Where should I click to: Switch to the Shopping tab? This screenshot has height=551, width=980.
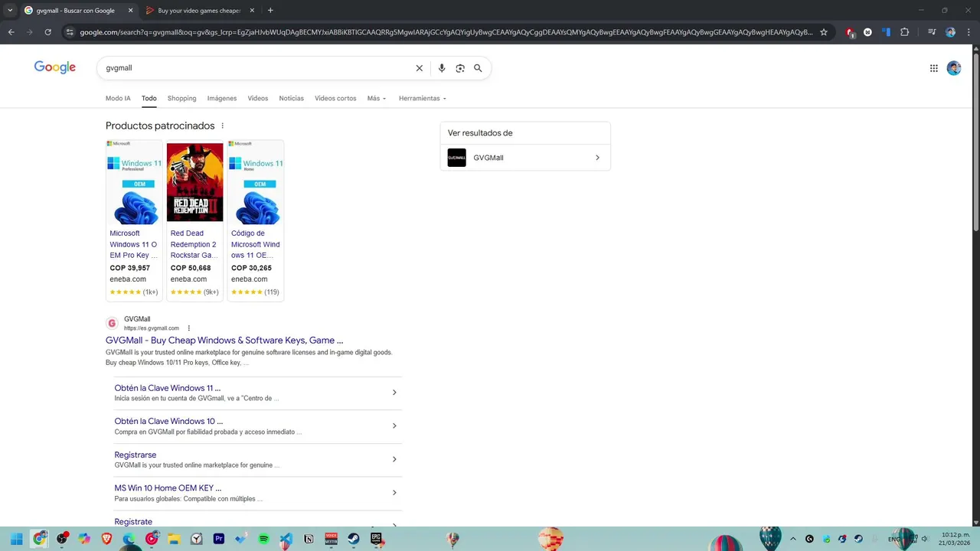(x=181, y=99)
